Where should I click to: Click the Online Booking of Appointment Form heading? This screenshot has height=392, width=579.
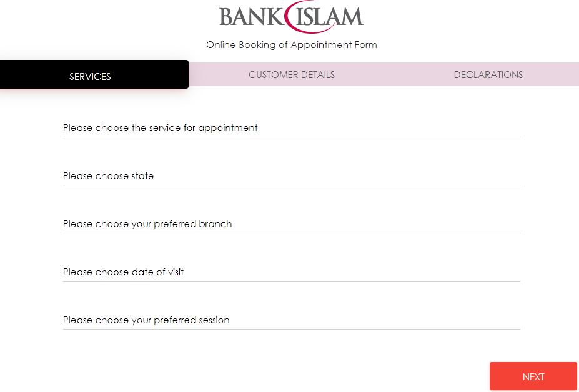tap(291, 45)
